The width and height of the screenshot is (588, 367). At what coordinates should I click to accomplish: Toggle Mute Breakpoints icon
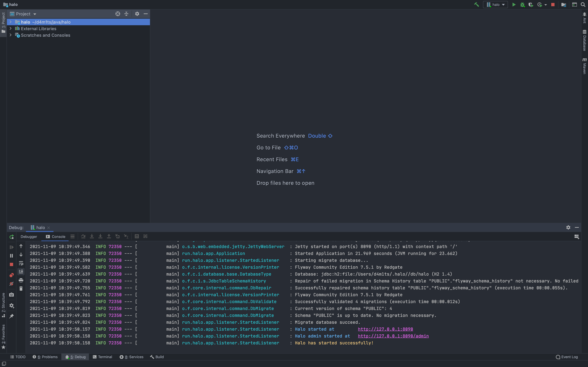click(11, 284)
